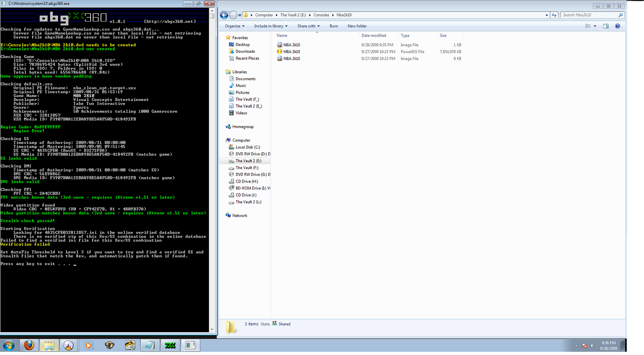Open Libraries in navigation pane
Viewport: 644px width, 355px height.
[x=239, y=72]
